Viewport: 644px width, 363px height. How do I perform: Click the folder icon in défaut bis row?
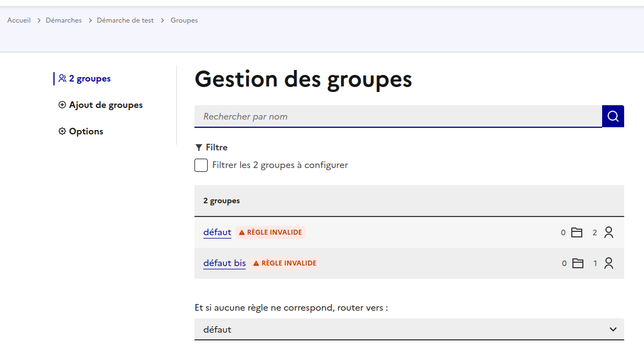click(x=577, y=263)
